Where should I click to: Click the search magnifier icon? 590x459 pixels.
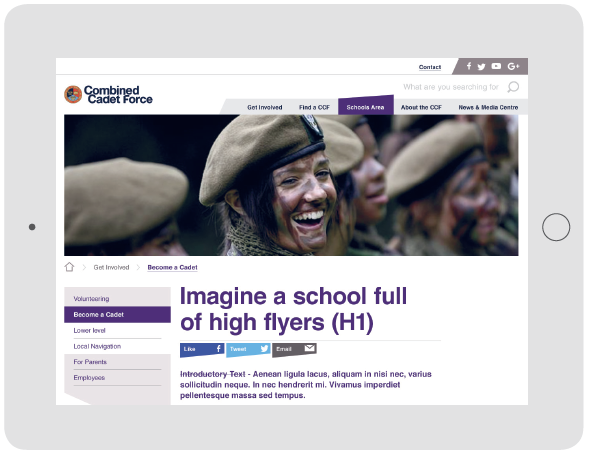[513, 87]
